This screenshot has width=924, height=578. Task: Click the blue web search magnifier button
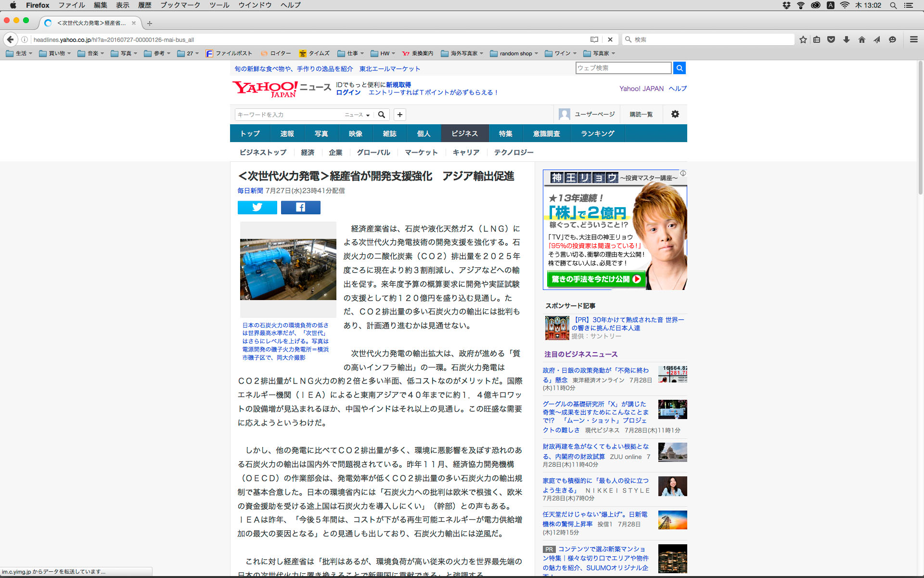pyautogui.click(x=679, y=68)
